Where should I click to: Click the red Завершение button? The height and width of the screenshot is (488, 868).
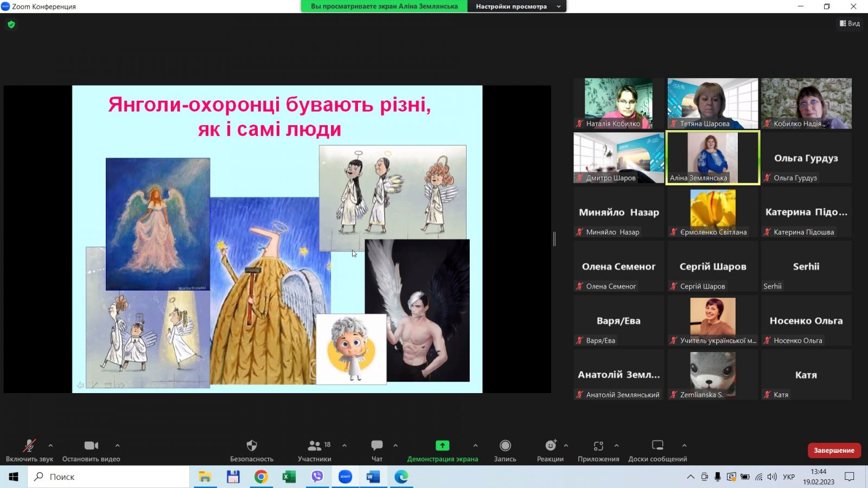click(x=834, y=451)
